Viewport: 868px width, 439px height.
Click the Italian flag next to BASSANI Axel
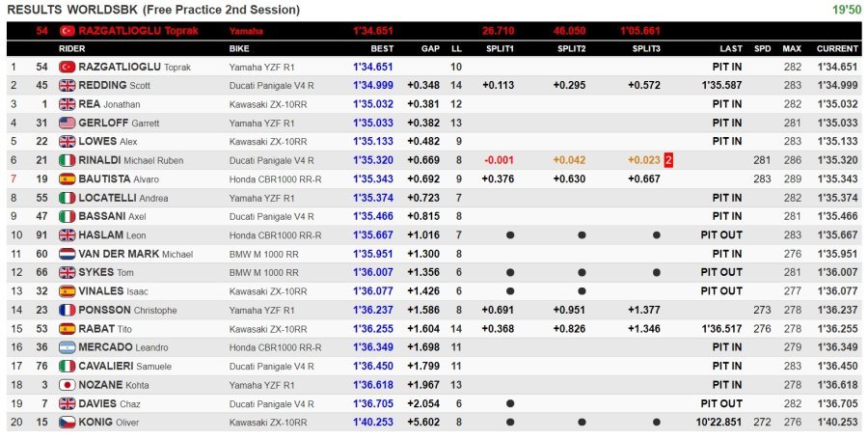pos(67,216)
